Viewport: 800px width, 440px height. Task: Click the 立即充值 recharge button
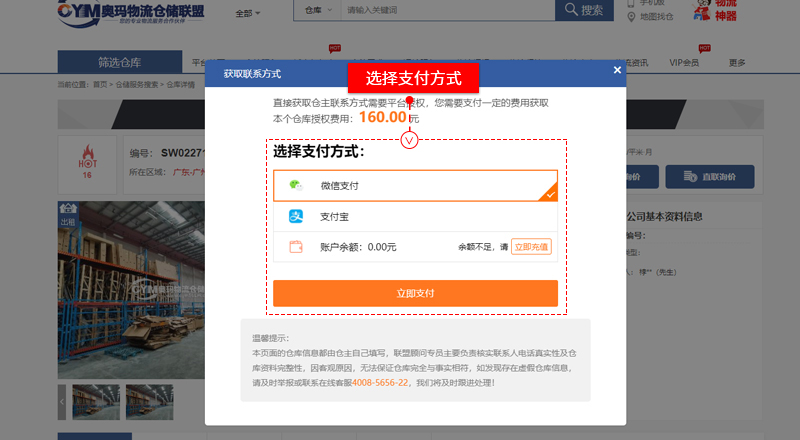(x=531, y=247)
